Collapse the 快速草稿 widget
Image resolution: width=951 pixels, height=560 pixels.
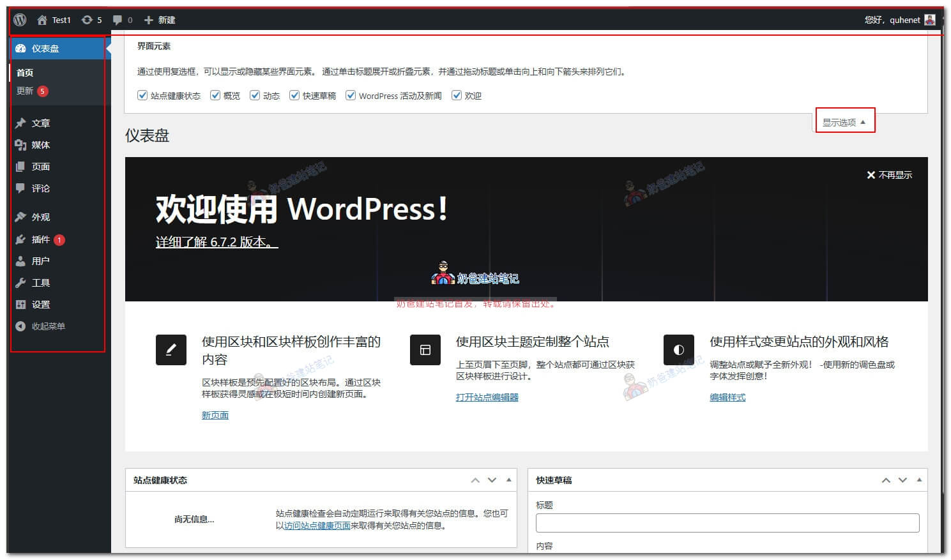(x=919, y=480)
